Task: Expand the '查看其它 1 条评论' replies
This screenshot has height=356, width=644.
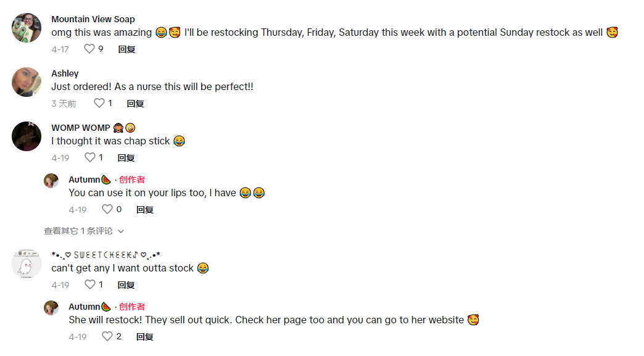Action: (x=84, y=231)
